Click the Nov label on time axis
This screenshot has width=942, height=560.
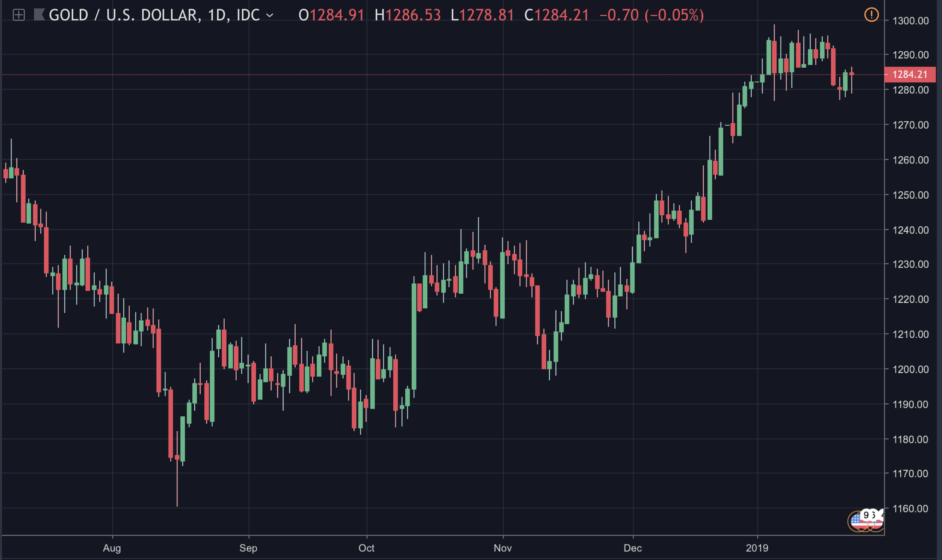tap(503, 548)
